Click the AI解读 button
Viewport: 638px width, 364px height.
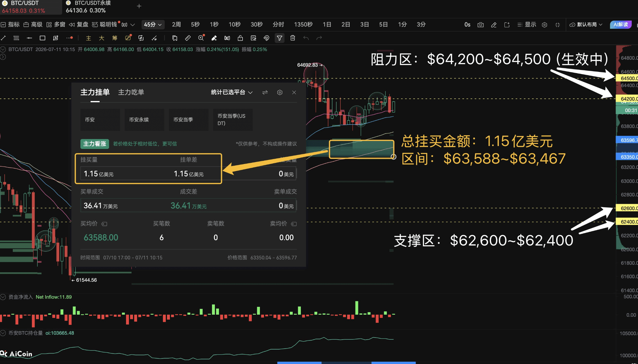pyautogui.click(x=621, y=25)
